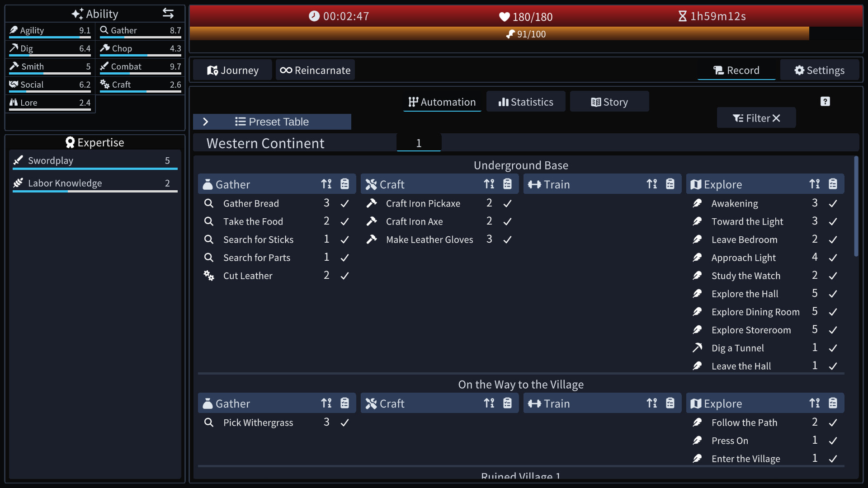Switch to the Story tab
Screen dimensions: 868x488
[609, 102]
